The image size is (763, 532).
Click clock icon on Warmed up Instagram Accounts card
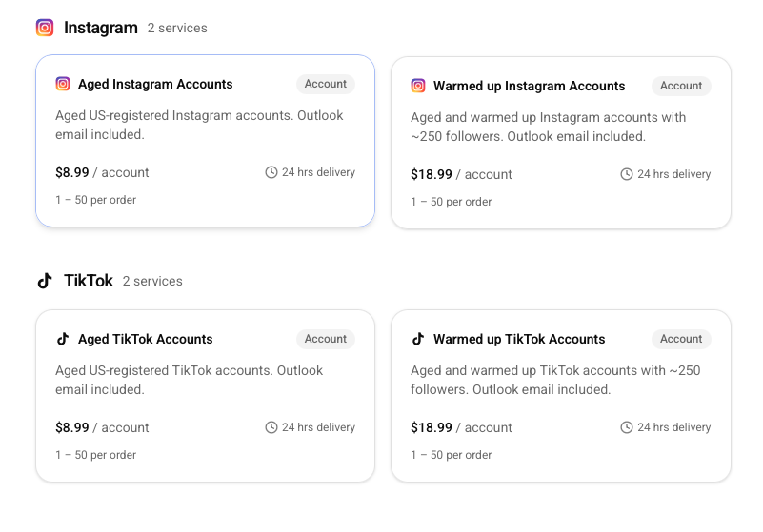coord(626,174)
